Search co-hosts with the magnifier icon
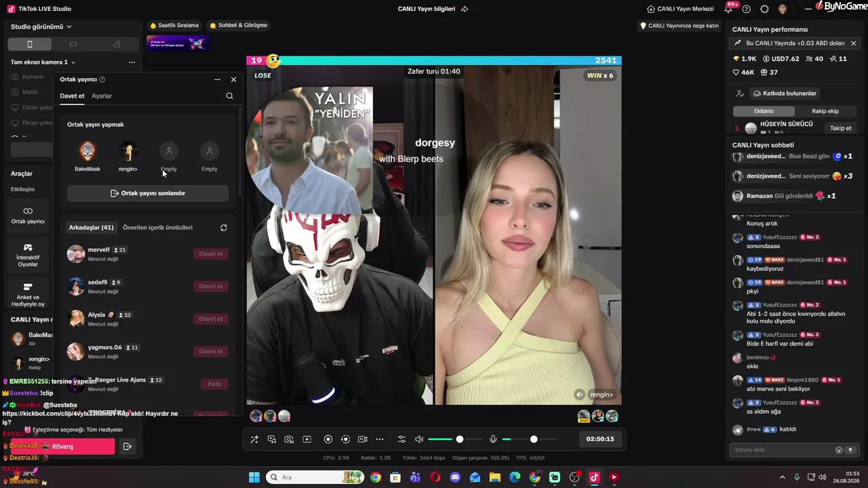 [230, 96]
